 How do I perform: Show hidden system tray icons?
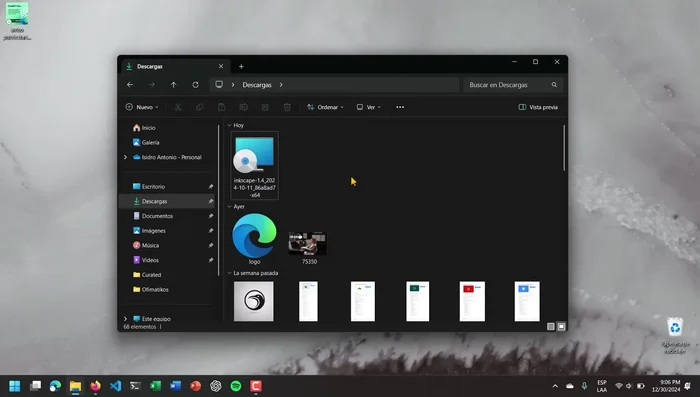pos(555,386)
